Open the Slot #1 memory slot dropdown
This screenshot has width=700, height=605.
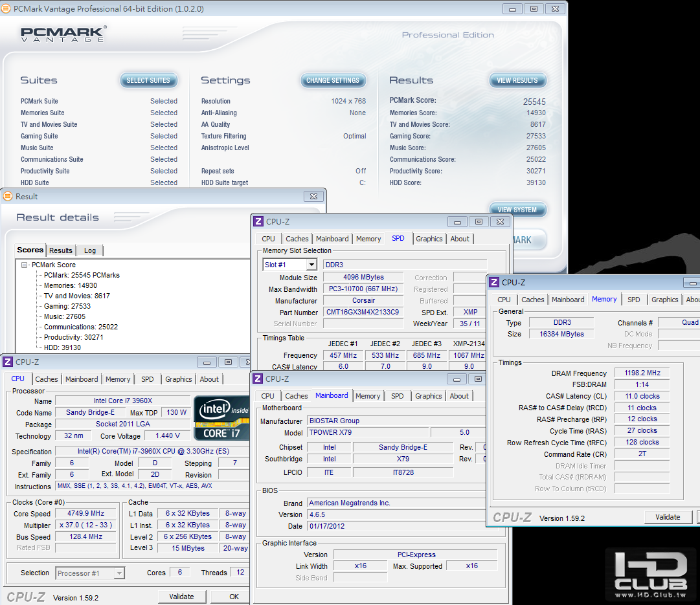point(311,265)
